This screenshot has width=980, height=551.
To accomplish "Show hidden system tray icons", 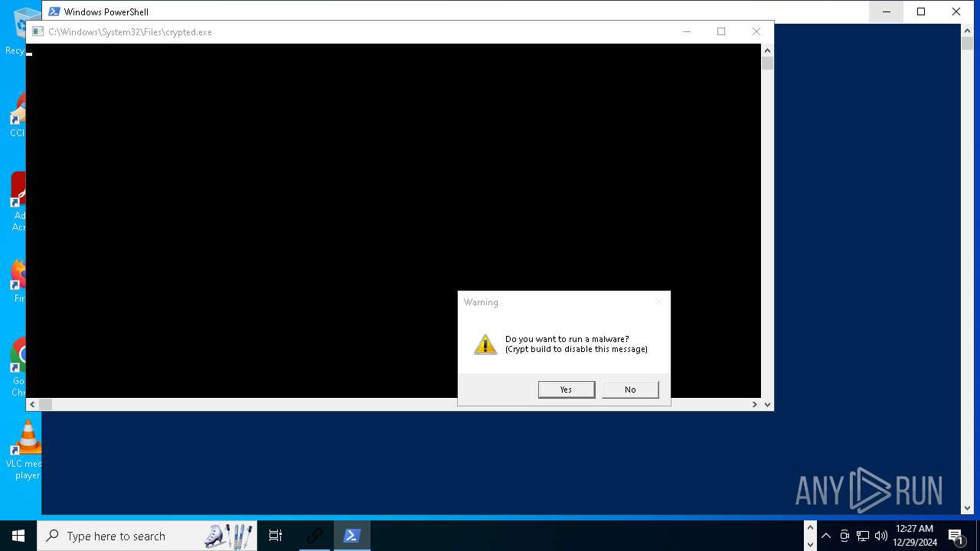I will [x=826, y=536].
